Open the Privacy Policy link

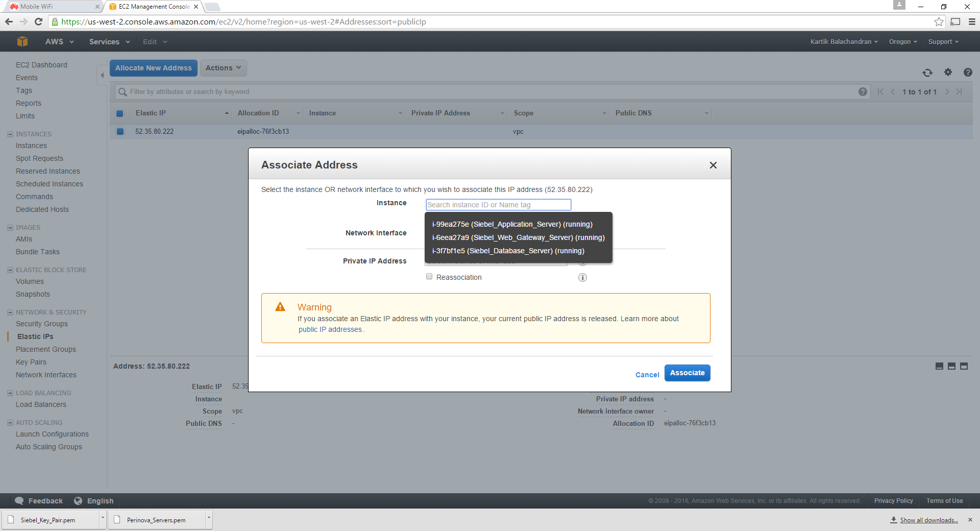point(893,501)
